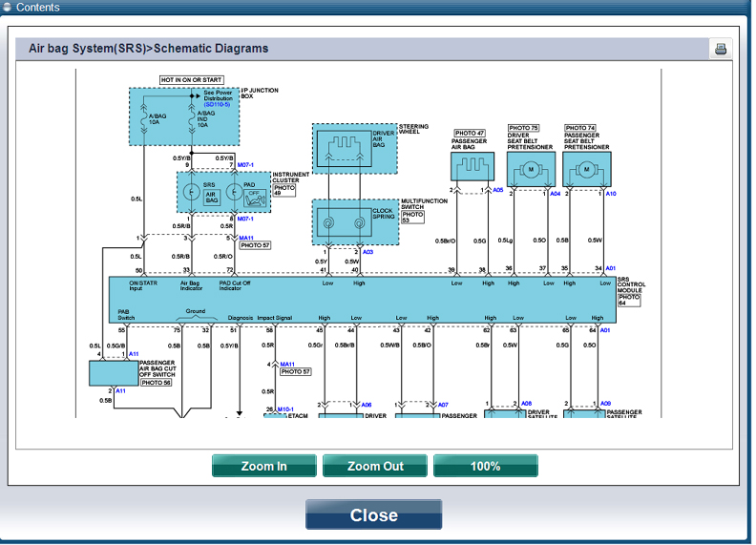Click the INSTRUMENT CLUSTER label
This screenshot has width=756, height=545.
(291, 178)
